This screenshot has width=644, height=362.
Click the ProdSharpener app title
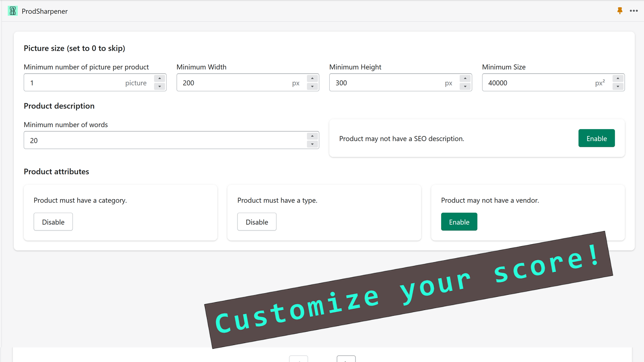(x=45, y=11)
